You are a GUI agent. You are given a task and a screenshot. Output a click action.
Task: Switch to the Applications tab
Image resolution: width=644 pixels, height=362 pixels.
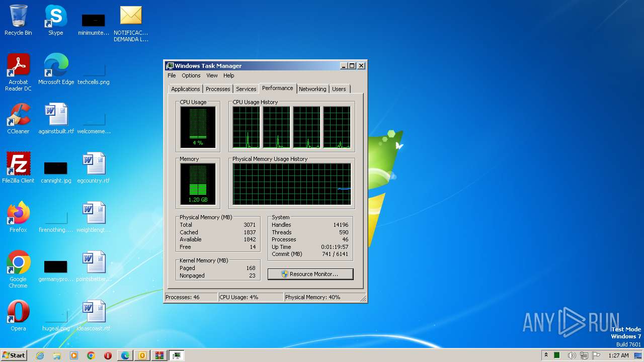[x=186, y=89]
